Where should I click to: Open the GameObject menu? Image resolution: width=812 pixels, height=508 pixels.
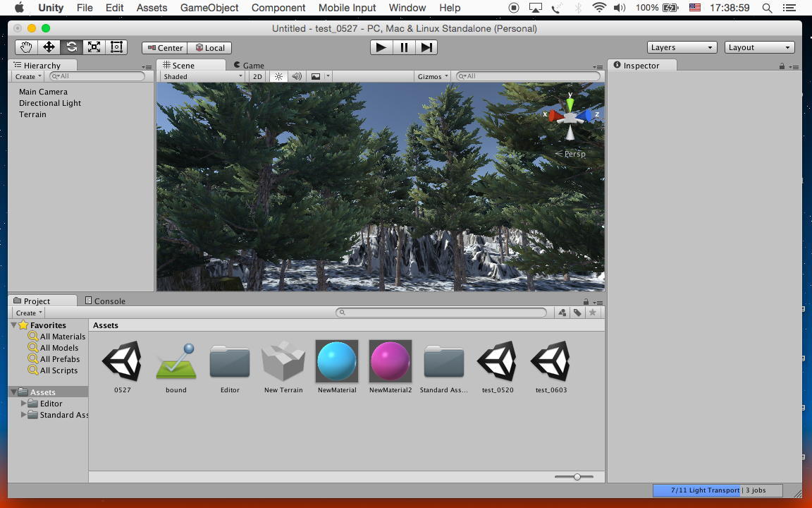209,8
